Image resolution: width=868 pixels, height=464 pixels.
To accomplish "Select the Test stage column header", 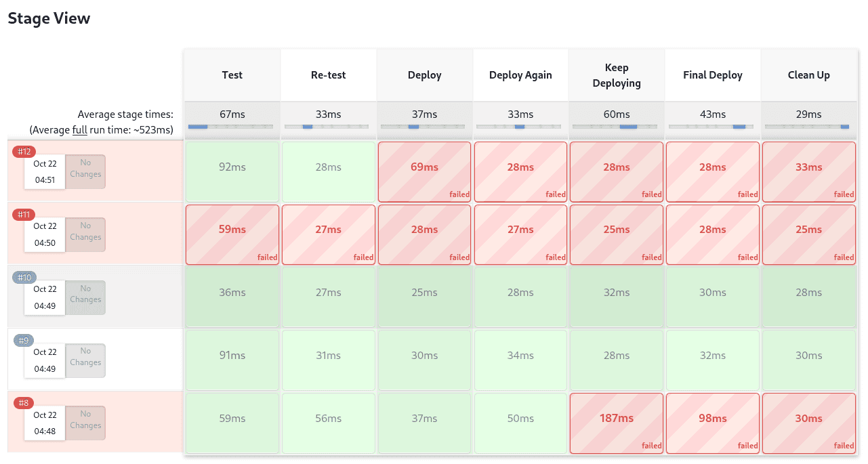I will 232,75.
